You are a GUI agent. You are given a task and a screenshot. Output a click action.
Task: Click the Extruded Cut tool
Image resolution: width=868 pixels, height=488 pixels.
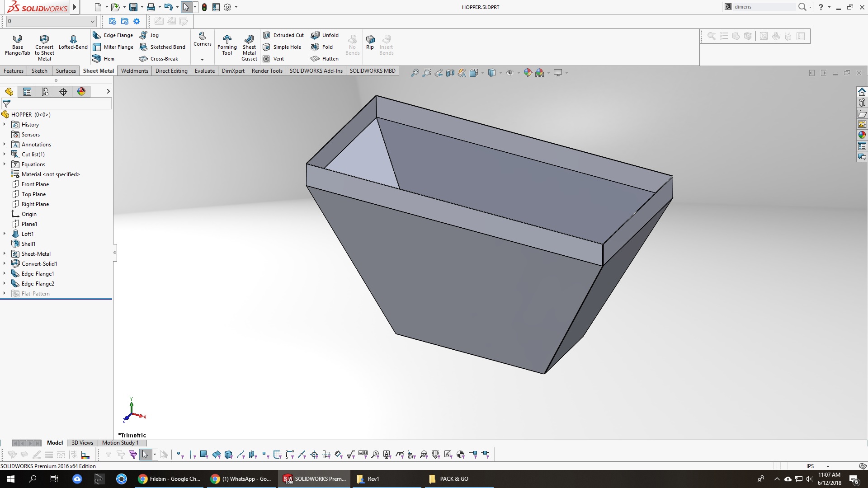[283, 35]
